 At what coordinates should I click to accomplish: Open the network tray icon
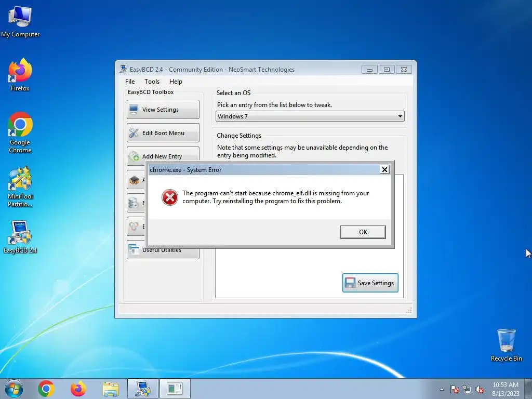click(x=467, y=389)
